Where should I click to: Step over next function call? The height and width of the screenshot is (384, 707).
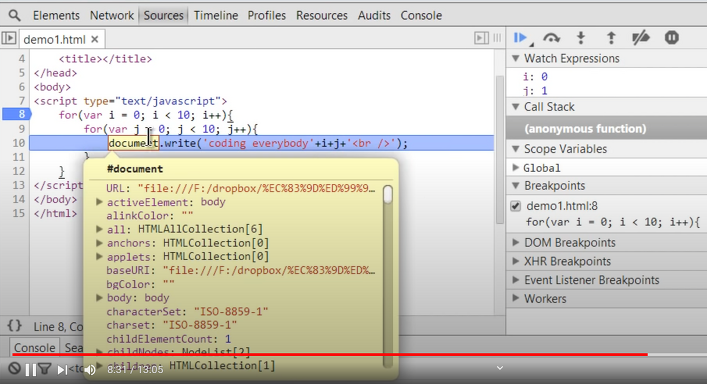[551, 38]
